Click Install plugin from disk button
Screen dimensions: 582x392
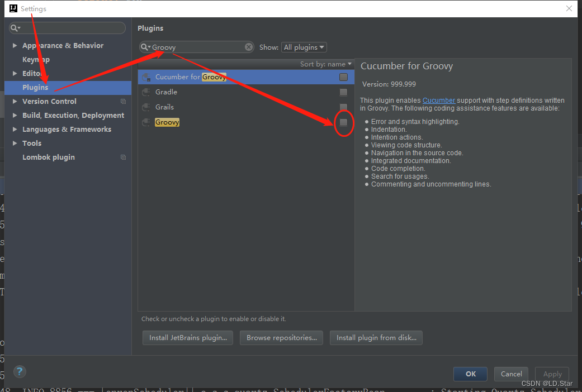(376, 337)
